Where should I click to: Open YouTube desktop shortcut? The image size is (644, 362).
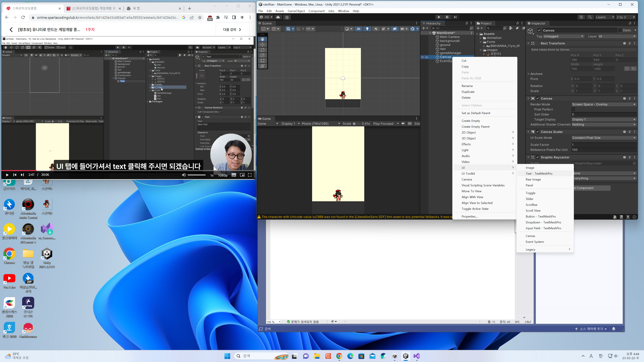point(10,281)
